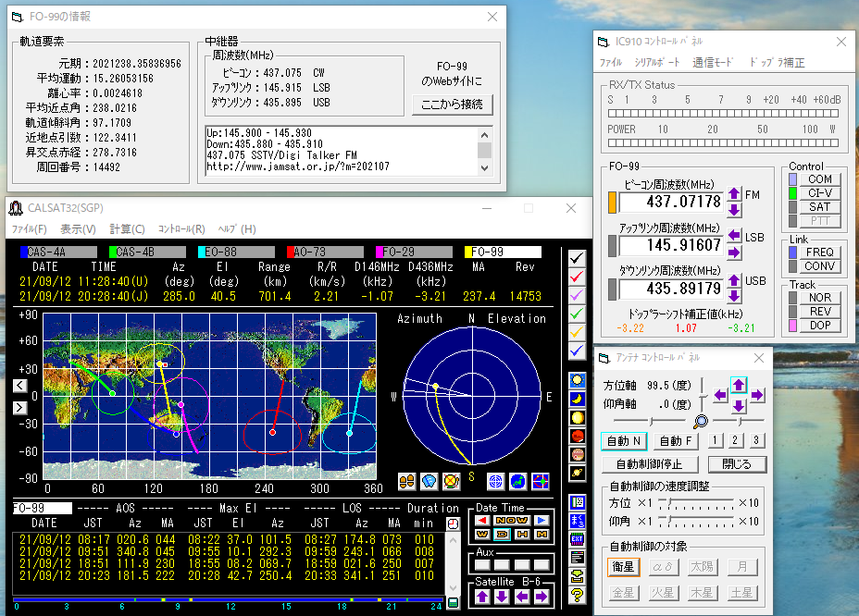This screenshot has height=616, width=859.
Task: Toggle the red checkmark box
Action: pyautogui.click(x=578, y=277)
